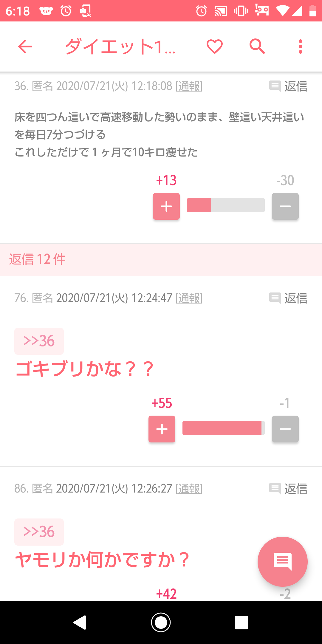Open >>36 anchor in comment 86
This screenshot has height=644, width=322.
pos(39,532)
